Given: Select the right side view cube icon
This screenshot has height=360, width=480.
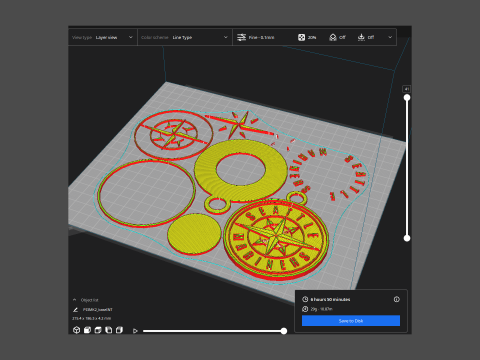Looking at the screenshot, I should coord(119,330).
